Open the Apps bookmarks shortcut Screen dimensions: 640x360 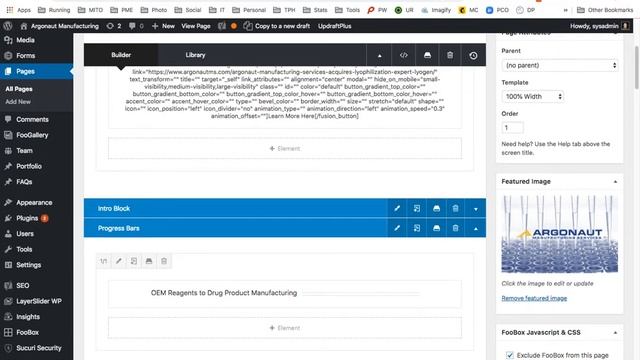point(19,10)
